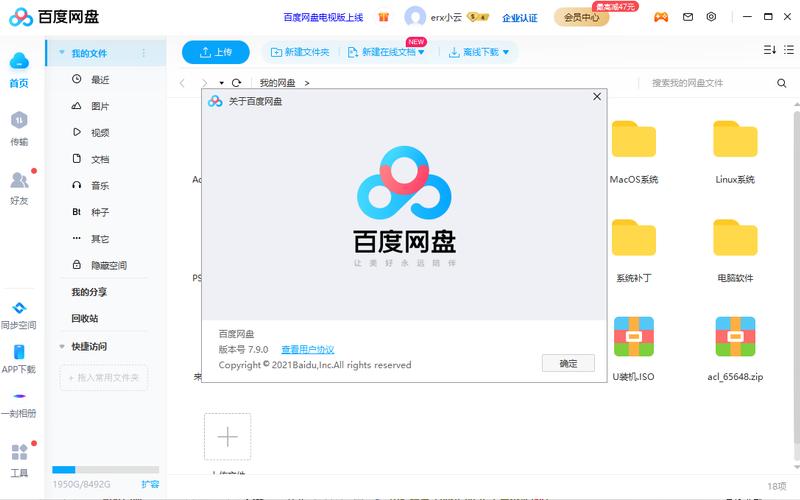Image resolution: width=800 pixels, height=500 pixels.
Task: Open the 企业认证 link
Action: (x=520, y=18)
